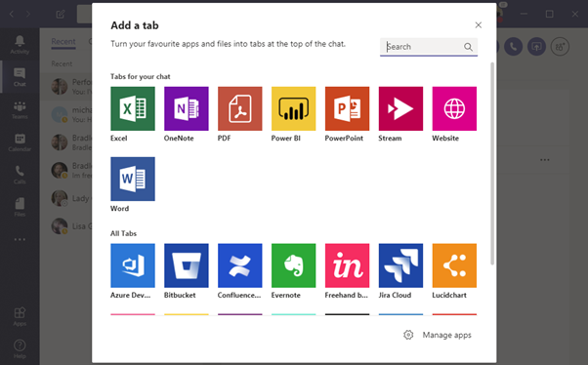Screen dimensions: 588x365
Task: Add people to the chat
Action: [560, 47]
